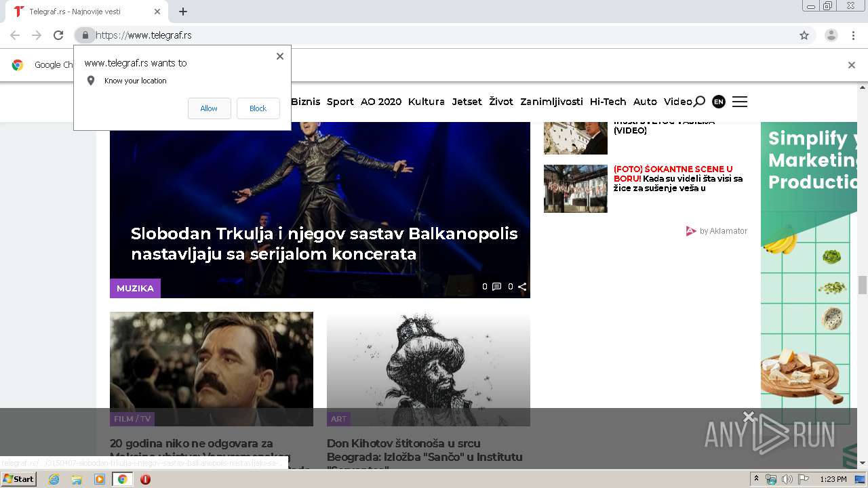This screenshot has width=868, height=488.
Task: Click the volume speaker tray icon
Action: 787,479
